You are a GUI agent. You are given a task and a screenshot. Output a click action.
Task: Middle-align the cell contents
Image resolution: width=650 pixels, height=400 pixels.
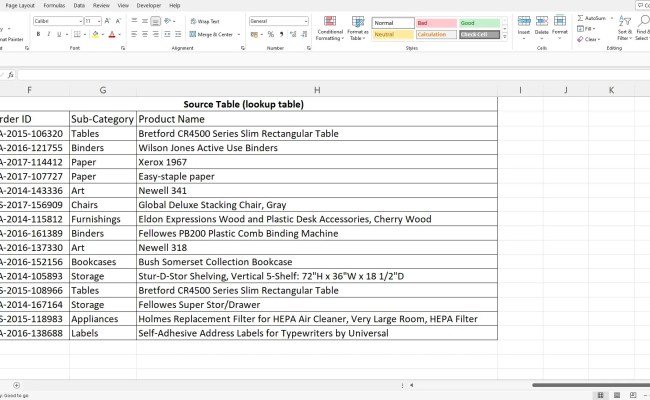[145, 21]
